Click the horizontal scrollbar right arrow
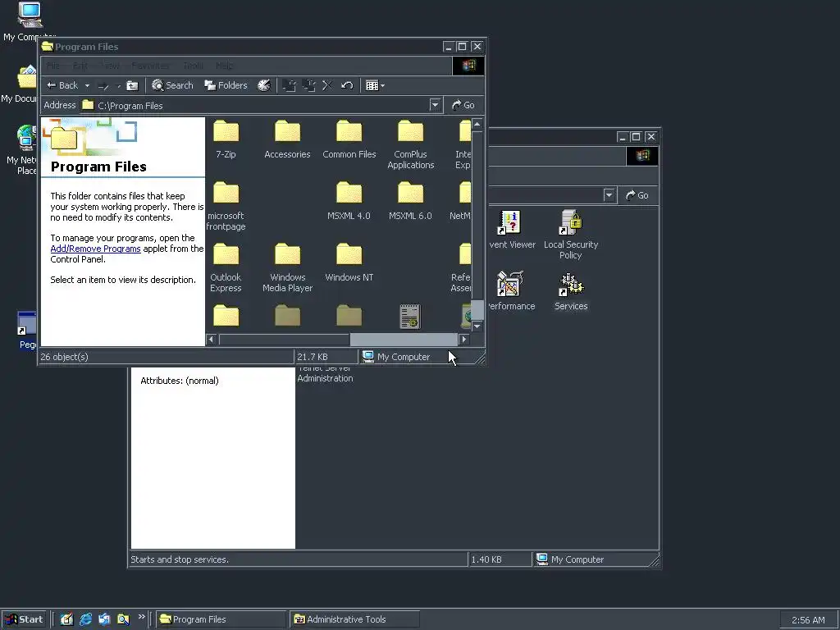The image size is (840, 630). [464, 339]
